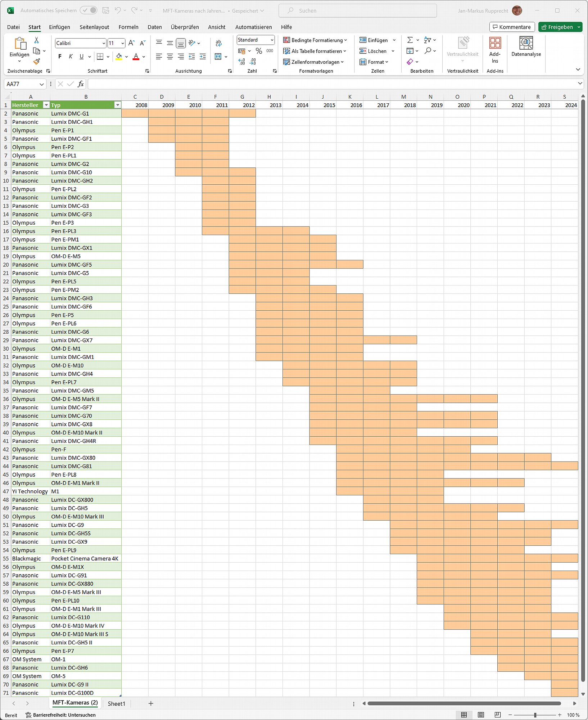Click in the Suchen search box
This screenshot has width=588, height=720.
click(358, 10)
